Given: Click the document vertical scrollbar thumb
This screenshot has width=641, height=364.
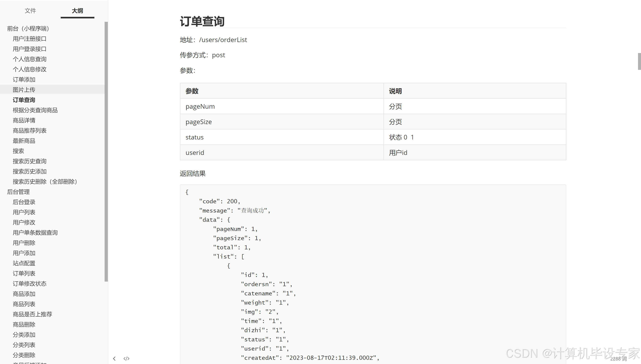Looking at the screenshot, I should pyautogui.click(x=639, y=61).
